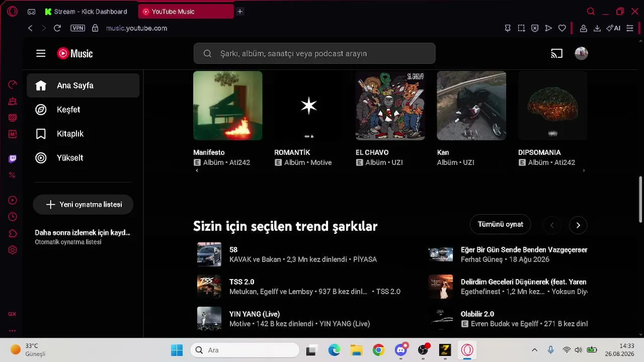Open the new tab plus button
The width and height of the screenshot is (644, 362).
pyautogui.click(x=240, y=12)
